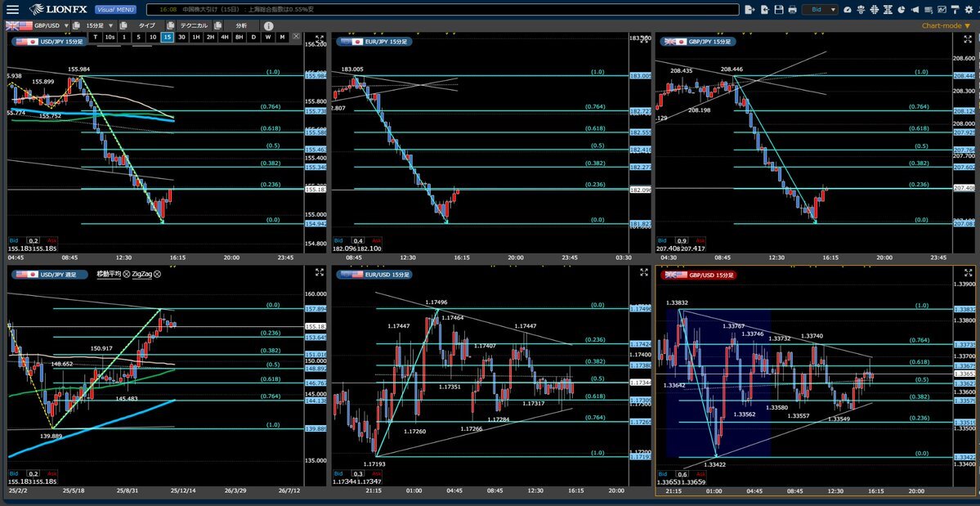Remove the 移動平均 indicator from chart
Screen dimensions: 980x506
tap(126, 274)
